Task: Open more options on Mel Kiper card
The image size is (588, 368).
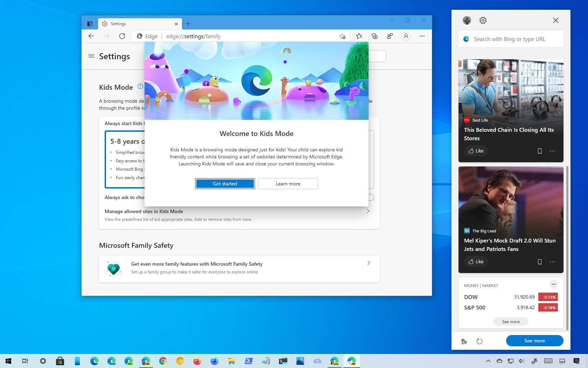Action: click(x=552, y=262)
